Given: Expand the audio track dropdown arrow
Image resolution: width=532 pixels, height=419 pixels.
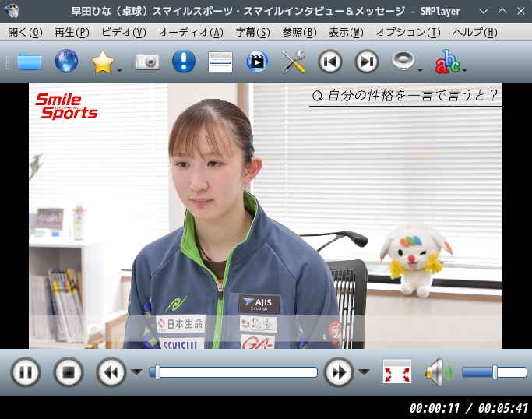Looking at the screenshot, I should pos(420,70).
